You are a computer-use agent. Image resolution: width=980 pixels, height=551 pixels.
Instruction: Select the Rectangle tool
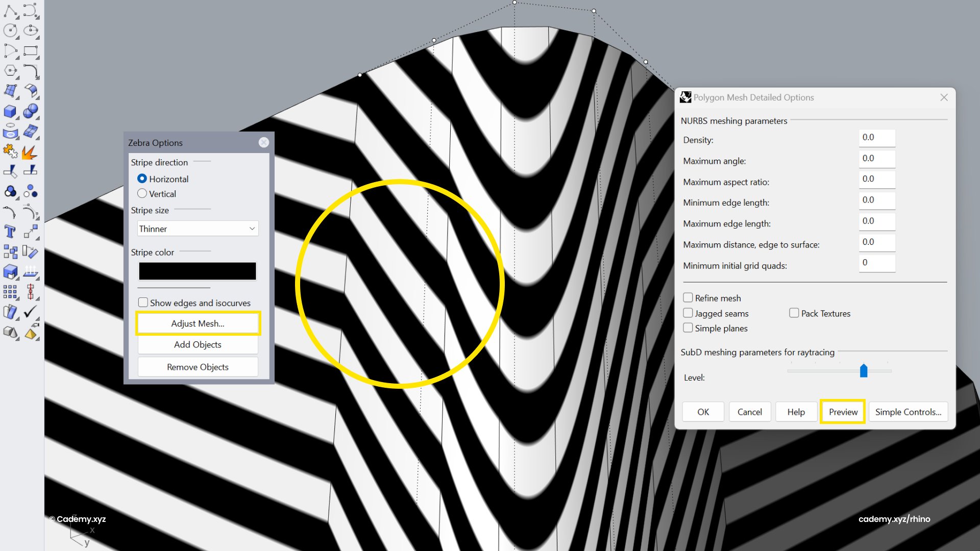(31, 51)
